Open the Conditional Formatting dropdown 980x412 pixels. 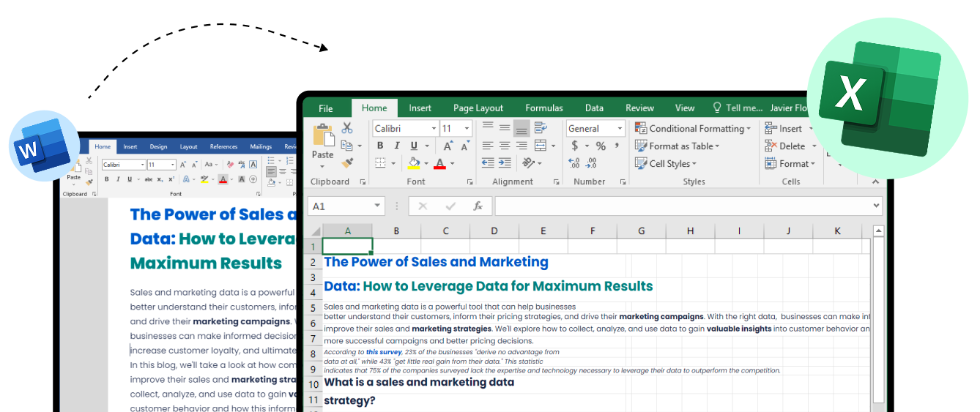click(693, 128)
